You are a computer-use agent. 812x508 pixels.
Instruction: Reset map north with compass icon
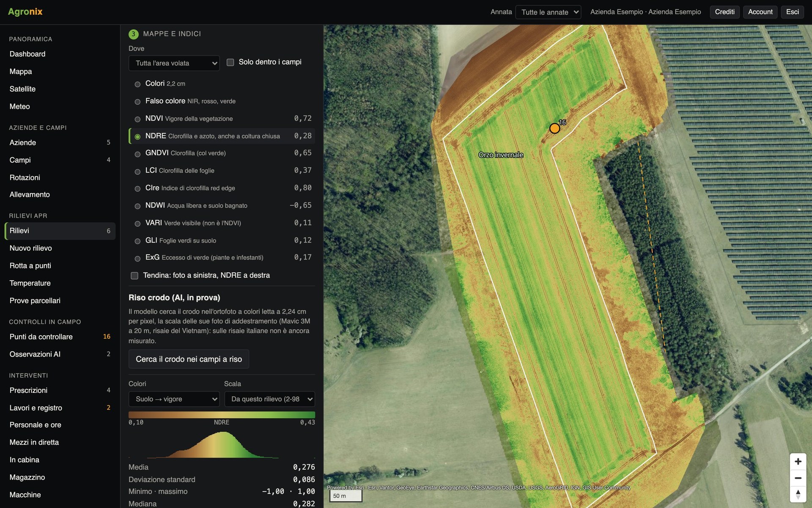tap(798, 494)
